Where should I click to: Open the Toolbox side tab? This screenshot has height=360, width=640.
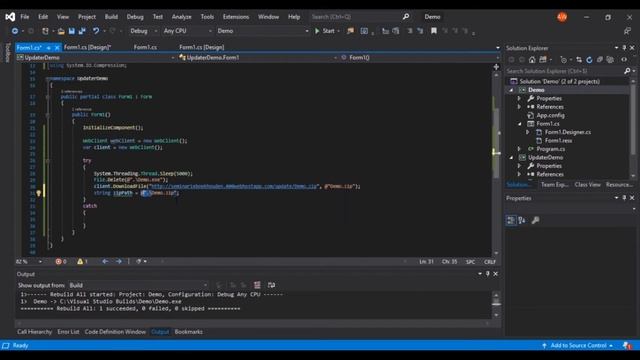click(7, 52)
